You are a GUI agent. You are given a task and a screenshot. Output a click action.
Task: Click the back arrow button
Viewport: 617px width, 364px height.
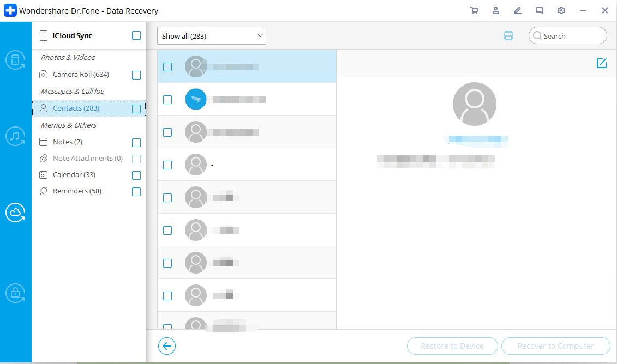(x=167, y=346)
